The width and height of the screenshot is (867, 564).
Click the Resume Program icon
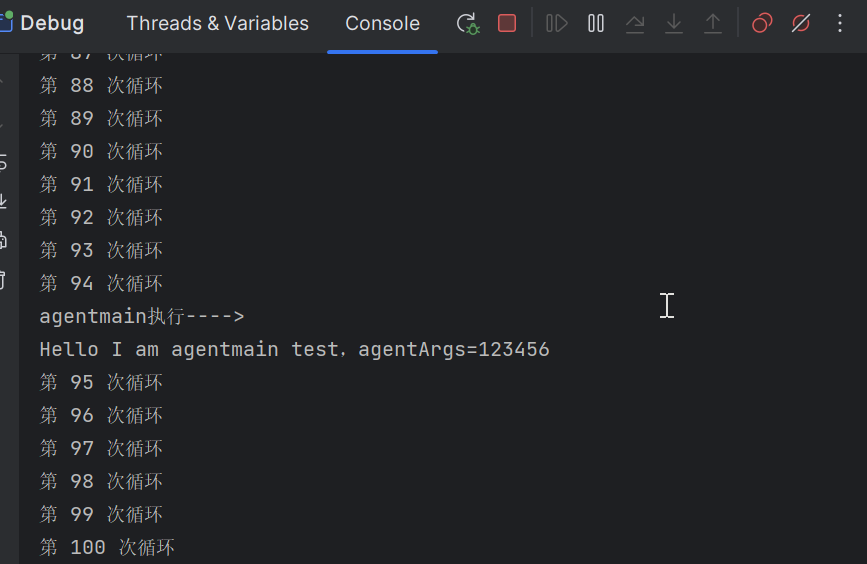[556, 23]
